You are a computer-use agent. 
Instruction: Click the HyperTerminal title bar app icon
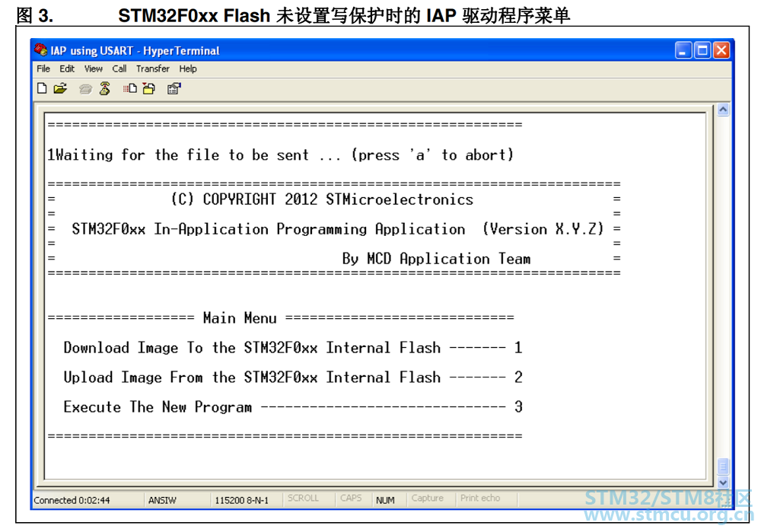coord(41,50)
